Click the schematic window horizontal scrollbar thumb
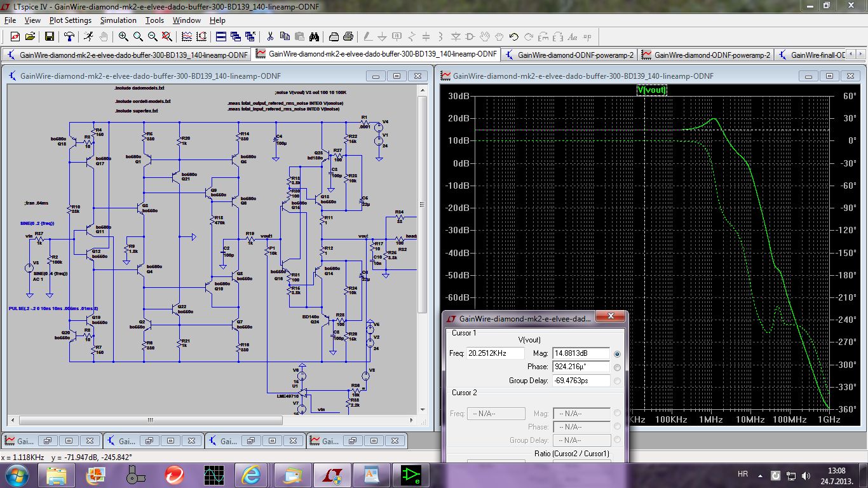Image resolution: width=868 pixels, height=488 pixels. pyautogui.click(x=151, y=420)
